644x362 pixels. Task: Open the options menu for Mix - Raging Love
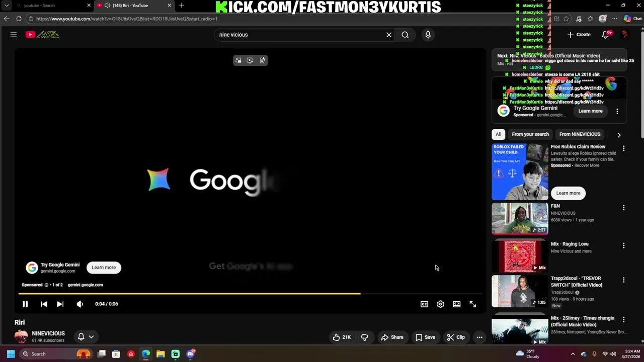tap(623, 245)
